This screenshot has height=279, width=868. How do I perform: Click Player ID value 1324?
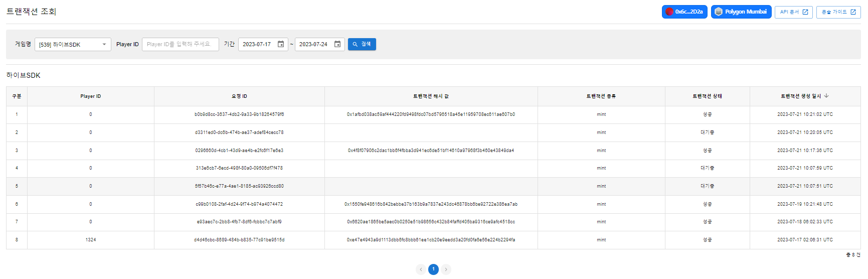(91, 240)
